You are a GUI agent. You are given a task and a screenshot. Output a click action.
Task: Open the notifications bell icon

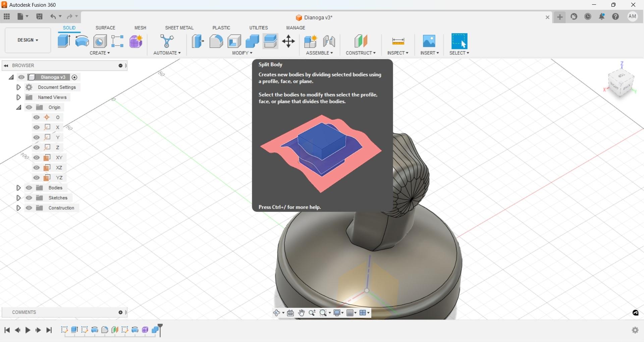pos(602,16)
